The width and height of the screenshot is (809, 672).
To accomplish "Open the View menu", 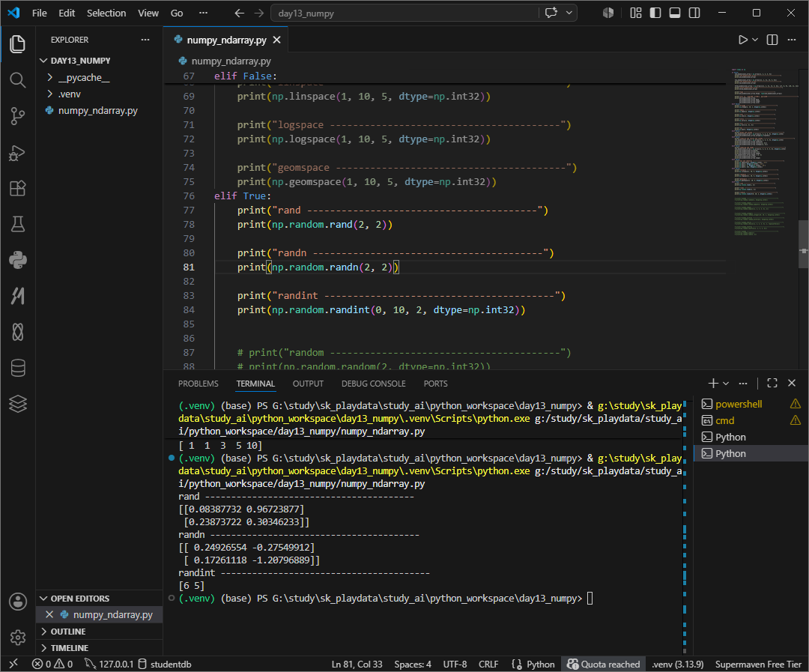I will [x=148, y=13].
